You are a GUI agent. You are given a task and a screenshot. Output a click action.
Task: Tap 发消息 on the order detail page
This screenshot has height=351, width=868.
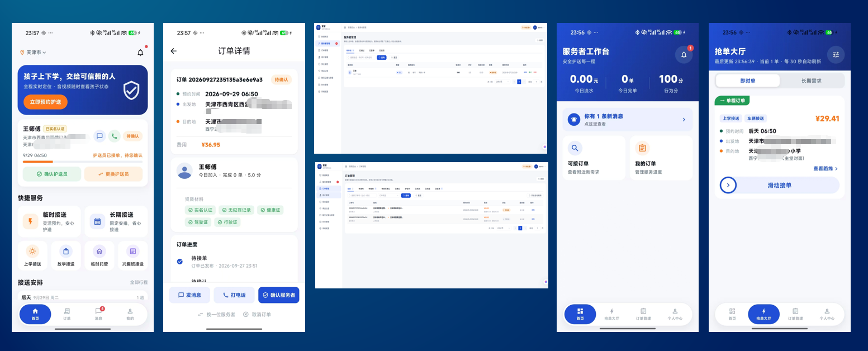pyautogui.click(x=189, y=295)
